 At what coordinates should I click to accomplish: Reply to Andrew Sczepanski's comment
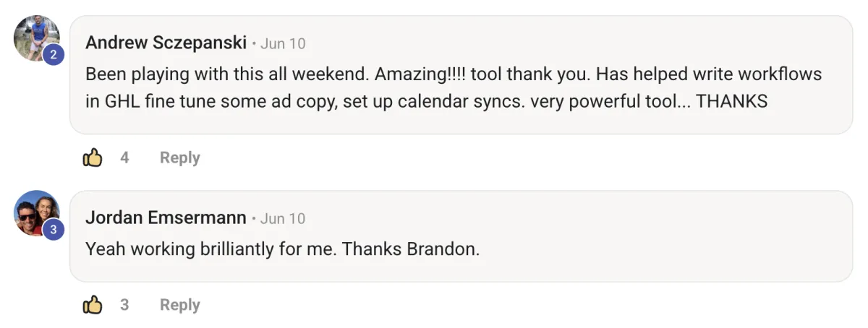pos(179,157)
